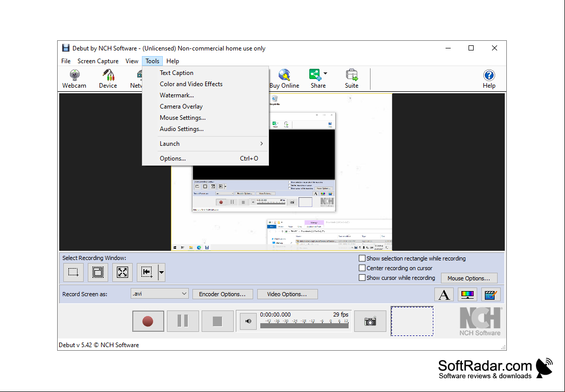The width and height of the screenshot is (565, 392).
Task: Click the 29 fps readout
Action: (x=340, y=314)
